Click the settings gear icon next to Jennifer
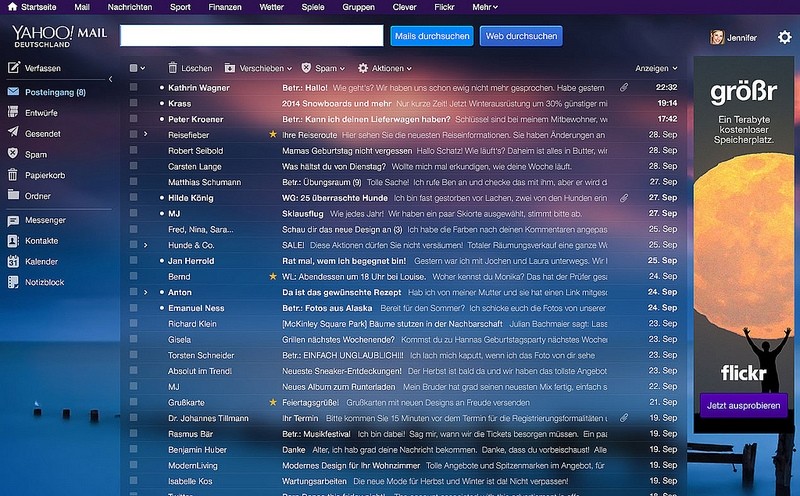The width and height of the screenshot is (800, 496). point(784,37)
